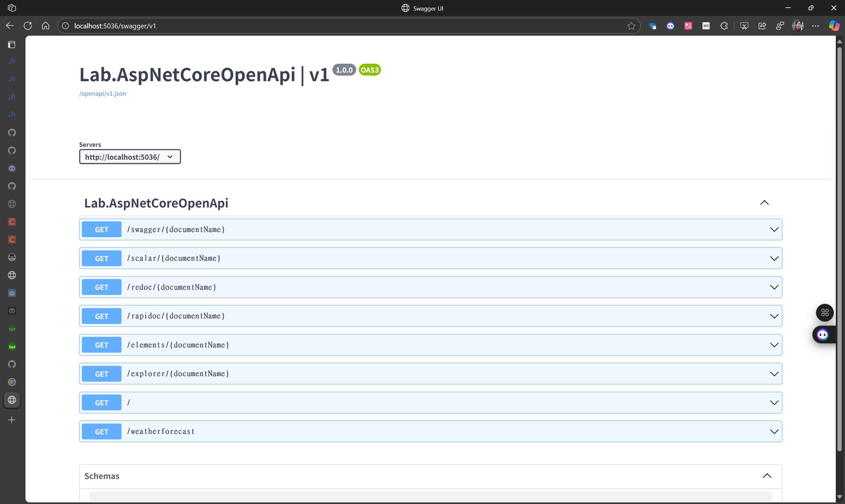Open the Servers dropdown showing localhost:5036
Image resolution: width=845 pixels, height=504 pixels.
tap(129, 157)
